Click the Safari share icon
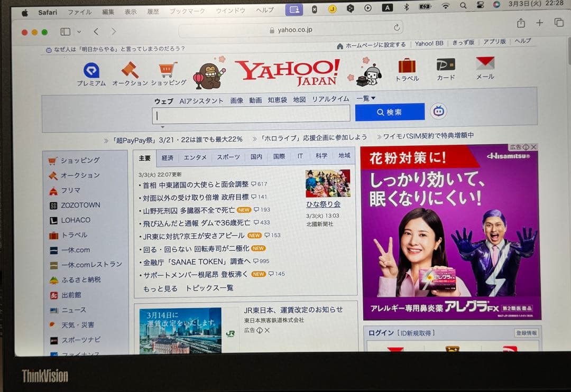This screenshot has width=571, height=392. [521, 23]
